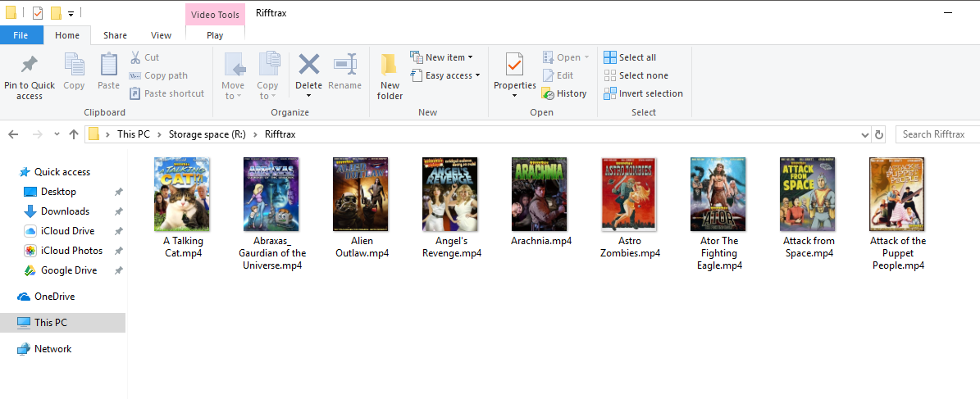The image size is (980, 399).
Task: Open the File menu tab
Action: (x=21, y=35)
